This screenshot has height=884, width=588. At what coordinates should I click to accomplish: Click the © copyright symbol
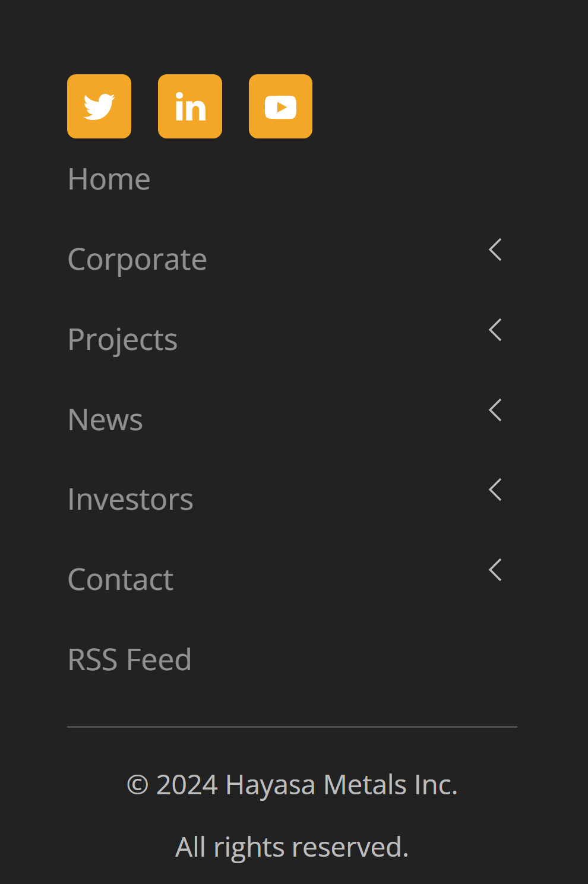point(137,785)
